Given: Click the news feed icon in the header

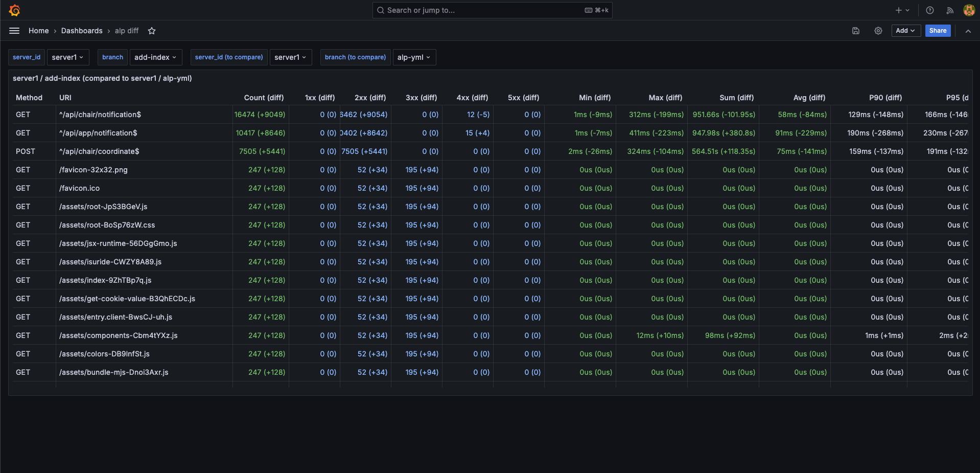Looking at the screenshot, I should pos(950,10).
